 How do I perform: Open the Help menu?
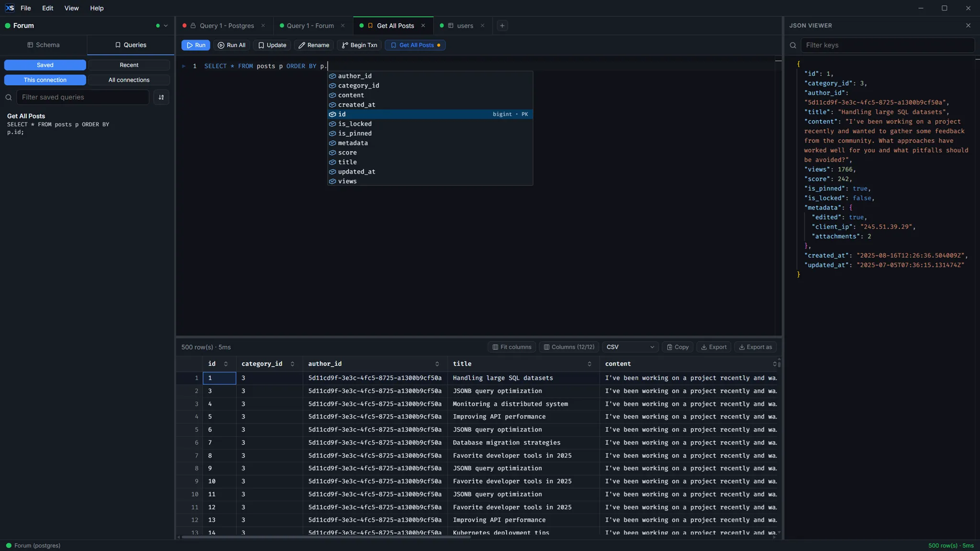coord(97,8)
